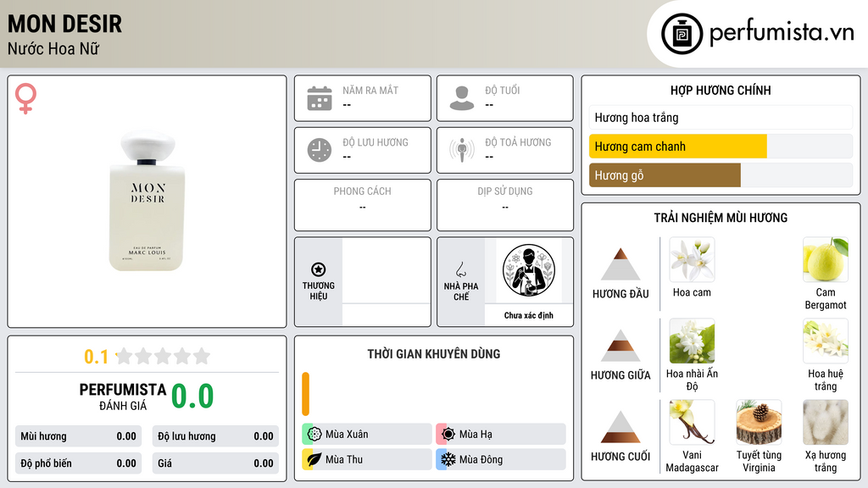The height and width of the screenshot is (488, 868).
Task: Click the Mon Desir perfume bottle image
Action: click(x=147, y=201)
